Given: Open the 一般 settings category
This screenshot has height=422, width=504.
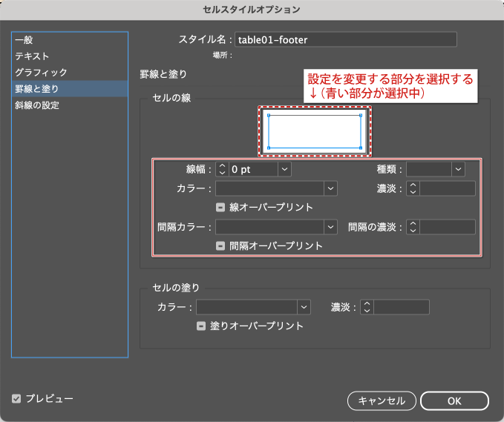Looking at the screenshot, I should pos(24,40).
